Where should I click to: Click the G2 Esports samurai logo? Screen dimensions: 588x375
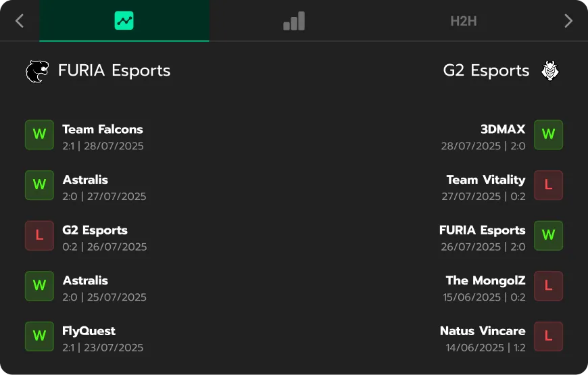550,71
